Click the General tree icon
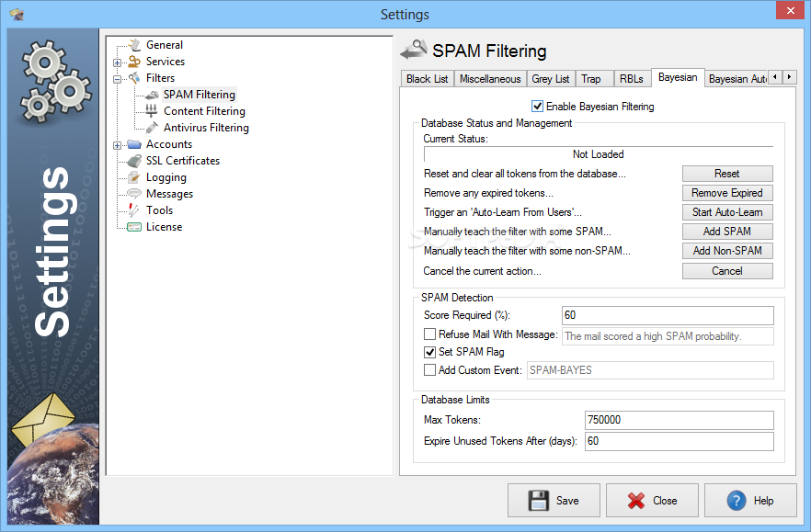The width and height of the screenshot is (811, 532). [134, 45]
